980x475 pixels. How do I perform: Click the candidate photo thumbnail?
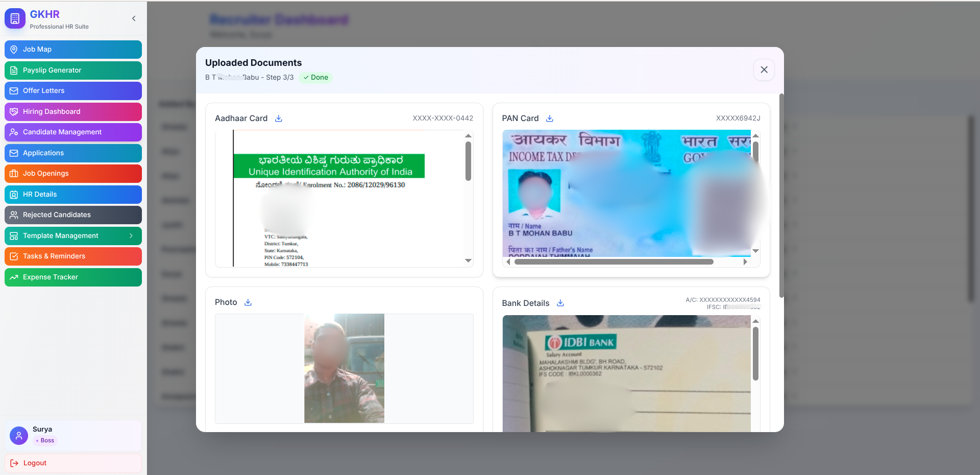click(x=344, y=368)
